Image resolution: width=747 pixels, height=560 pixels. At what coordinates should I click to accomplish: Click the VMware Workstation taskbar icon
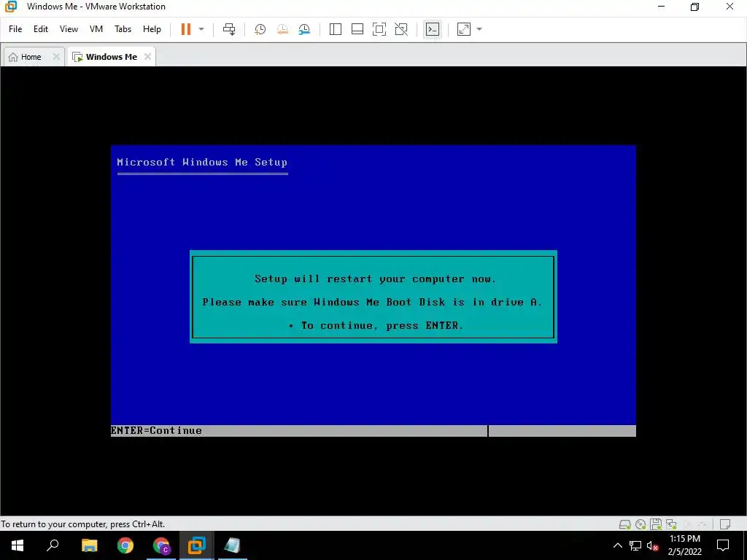coord(196,545)
